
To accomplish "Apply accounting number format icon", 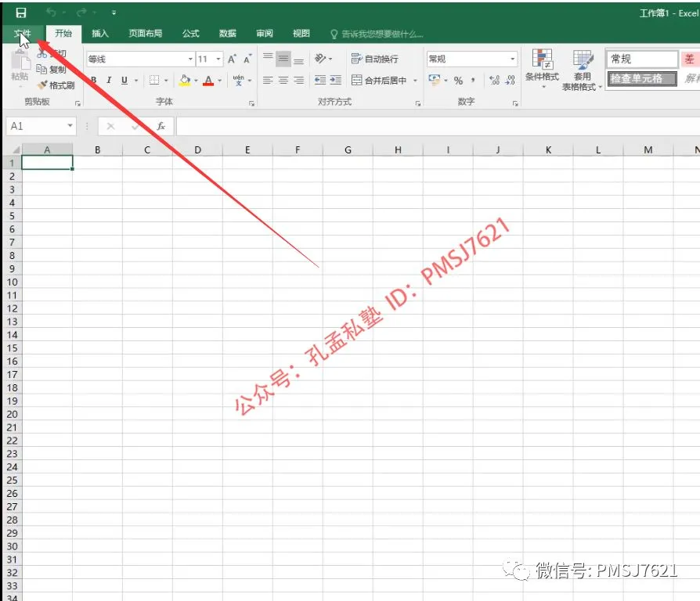I will (x=434, y=81).
